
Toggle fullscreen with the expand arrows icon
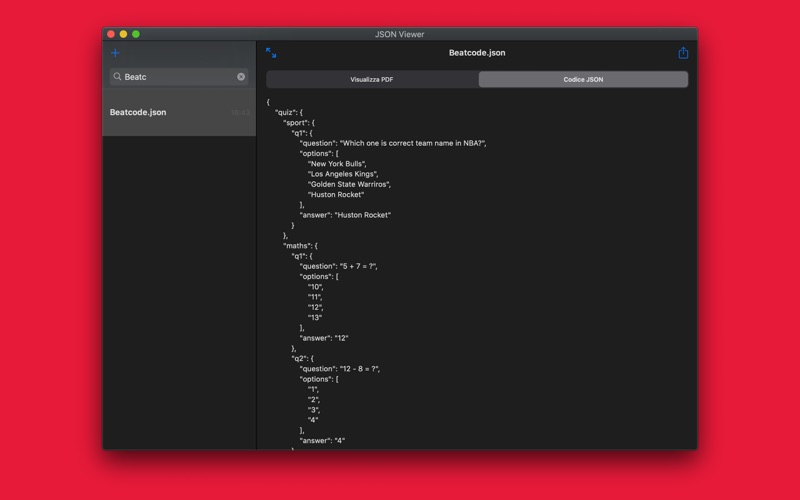coord(271,53)
